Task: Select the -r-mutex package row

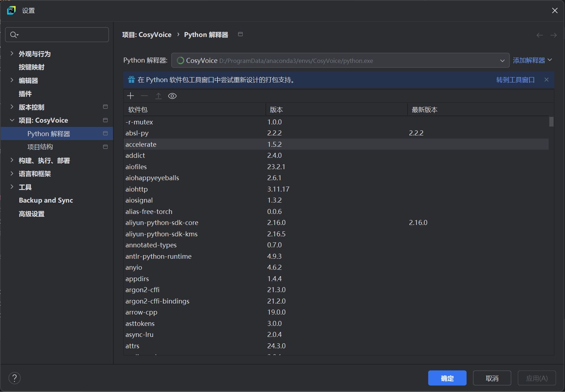Action: tap(336, 122)
